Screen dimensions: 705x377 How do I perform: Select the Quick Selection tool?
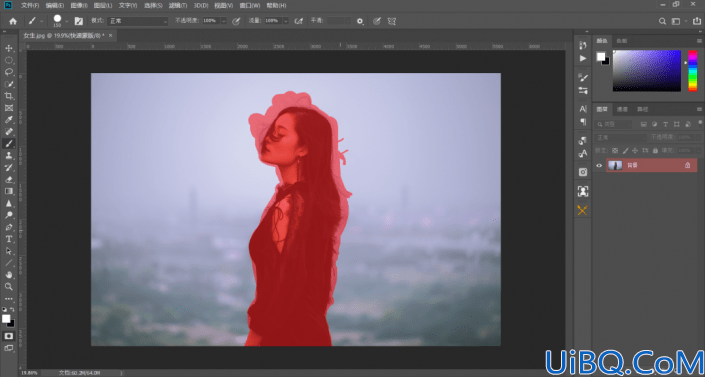click(9, 84)
